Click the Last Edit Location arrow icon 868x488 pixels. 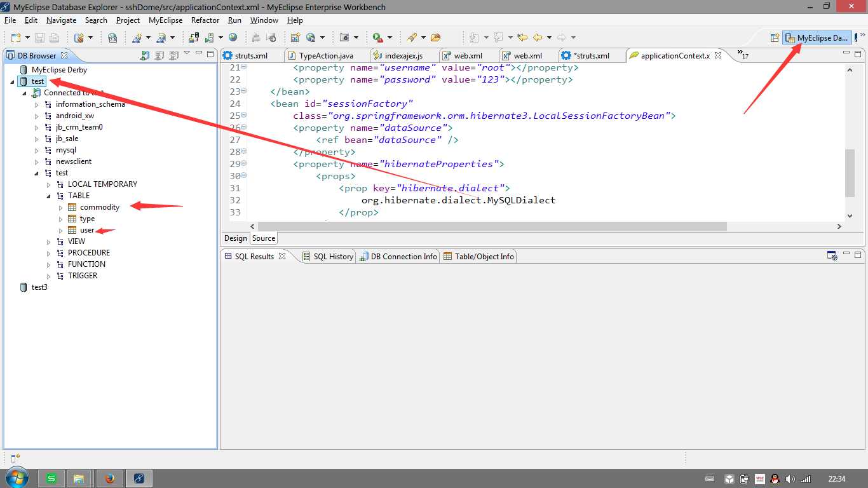[x=522, y=37]
